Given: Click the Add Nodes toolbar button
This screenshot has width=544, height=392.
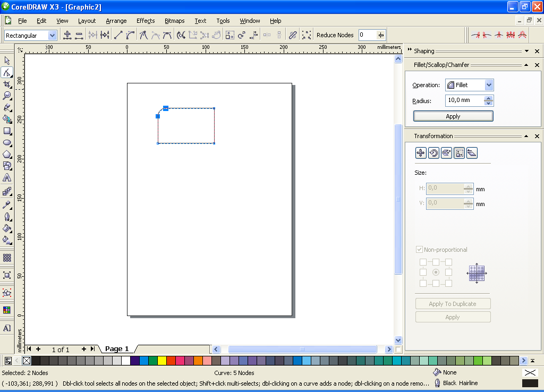Looking at the screenshot, I should (x=67, y=35).
